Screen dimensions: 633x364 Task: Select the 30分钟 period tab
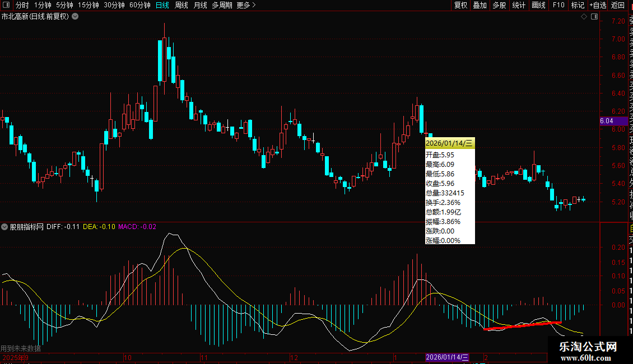[114, 5]
